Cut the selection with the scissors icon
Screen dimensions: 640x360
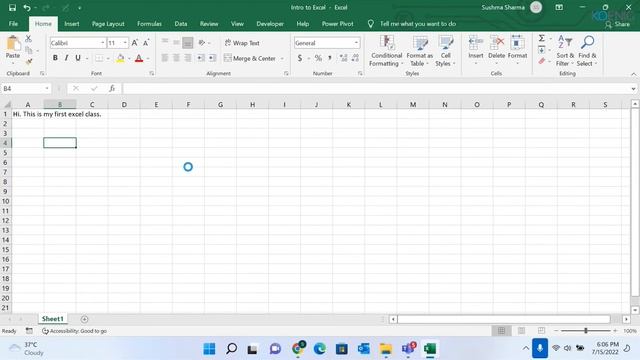[28, 39]
